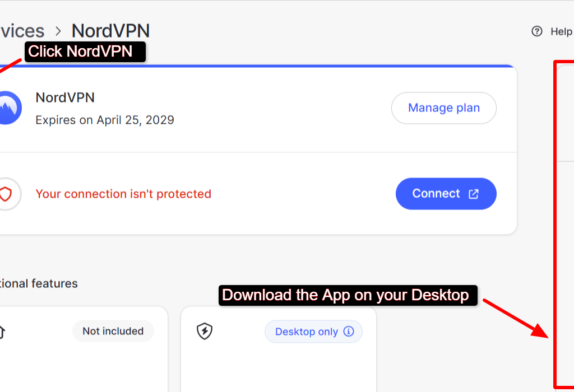
Task: Click the Desktop only badge
Action: click(x=313, y=332)
